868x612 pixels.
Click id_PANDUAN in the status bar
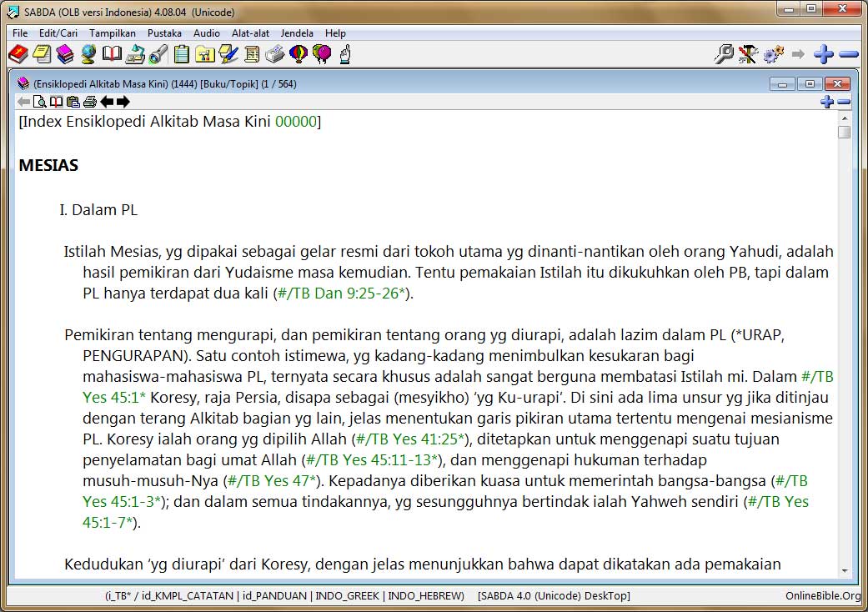tap(274, 596)
